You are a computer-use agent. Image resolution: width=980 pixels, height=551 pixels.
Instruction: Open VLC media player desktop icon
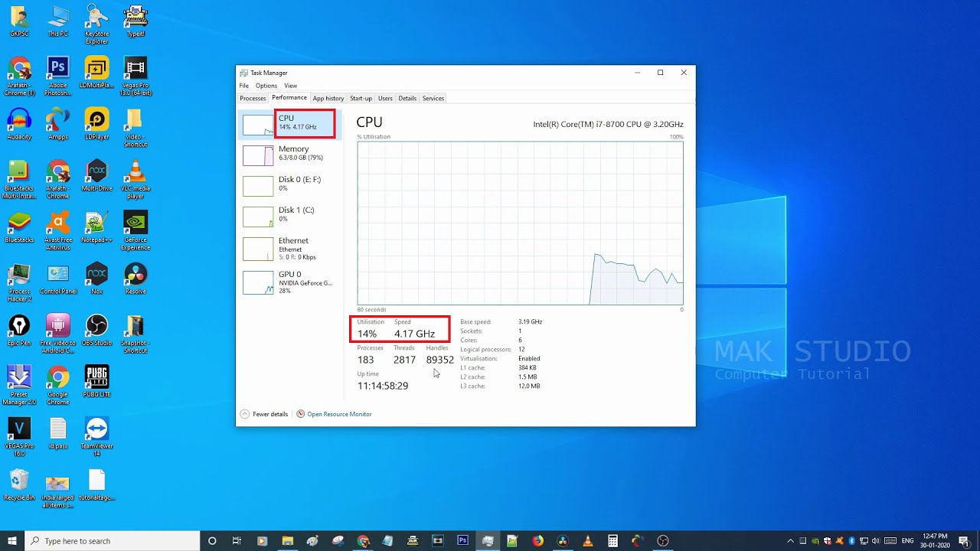pyautogui.click(x=136, y=179)
